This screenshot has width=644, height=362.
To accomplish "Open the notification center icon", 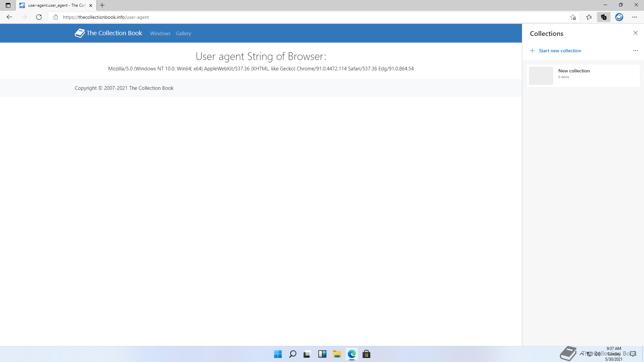I will click(633, 354).
